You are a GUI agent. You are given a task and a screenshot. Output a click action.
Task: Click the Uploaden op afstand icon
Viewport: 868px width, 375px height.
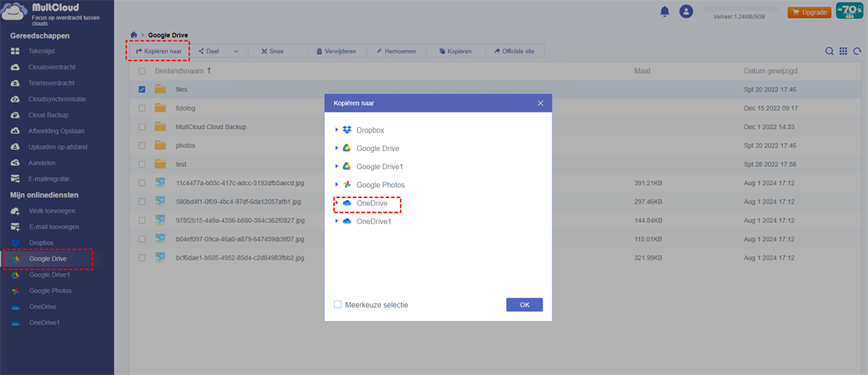click(x=15, y=147)
